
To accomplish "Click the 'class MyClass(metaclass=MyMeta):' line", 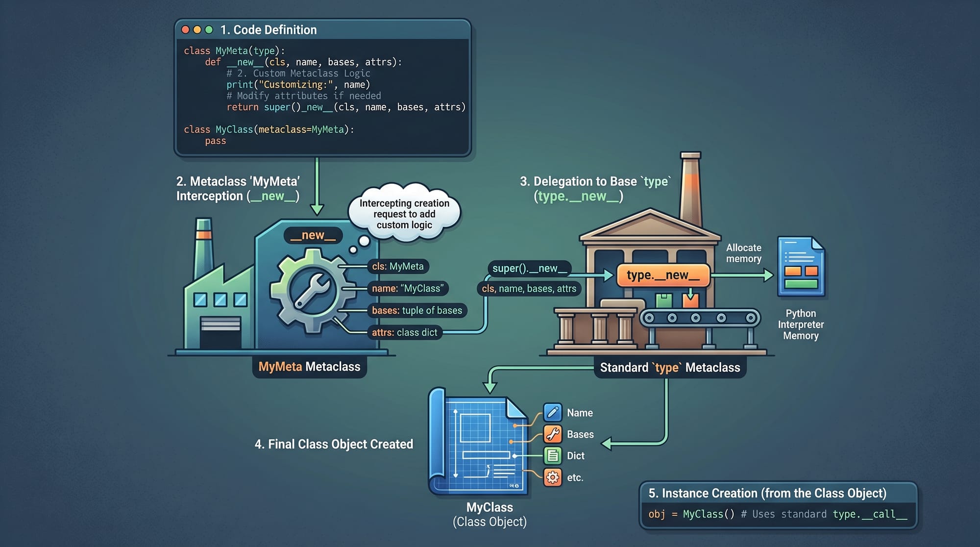I will point(269,129).
